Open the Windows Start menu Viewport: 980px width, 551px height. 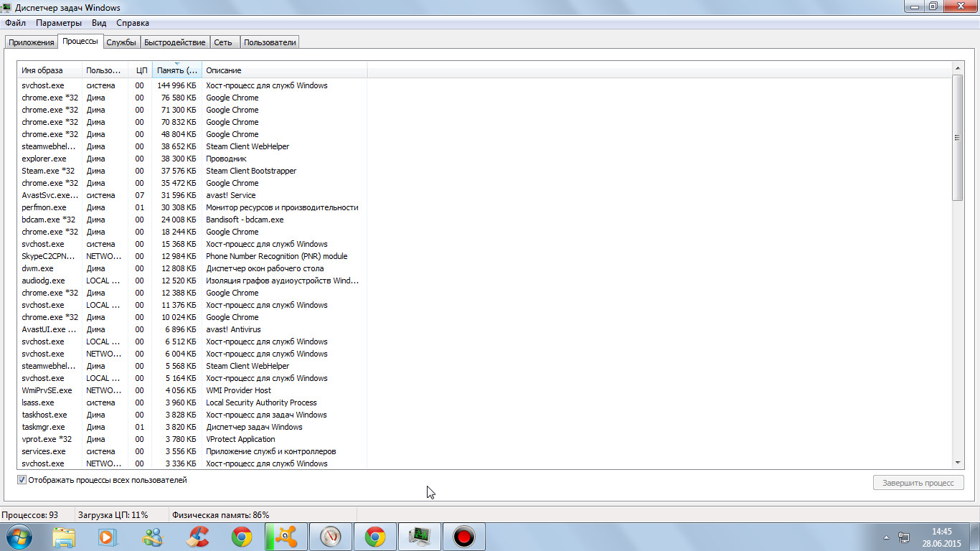tap(19, 537)
